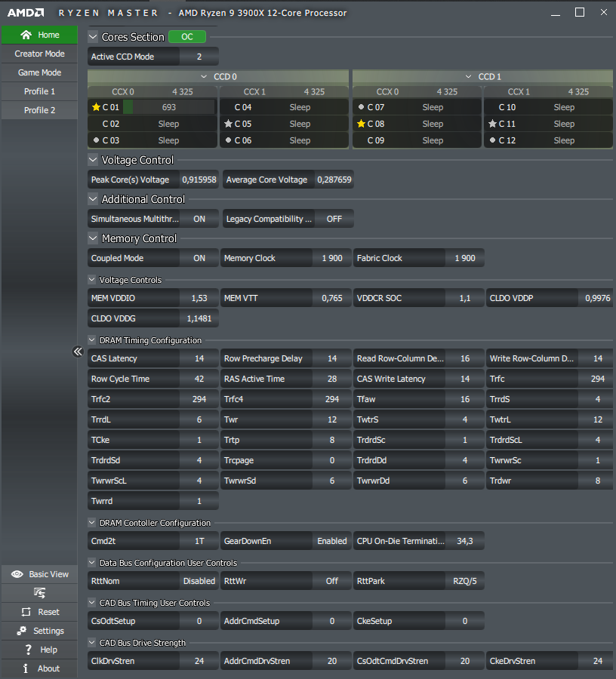Collapse CAD Bus Timing User Controls

coord(91,602)
